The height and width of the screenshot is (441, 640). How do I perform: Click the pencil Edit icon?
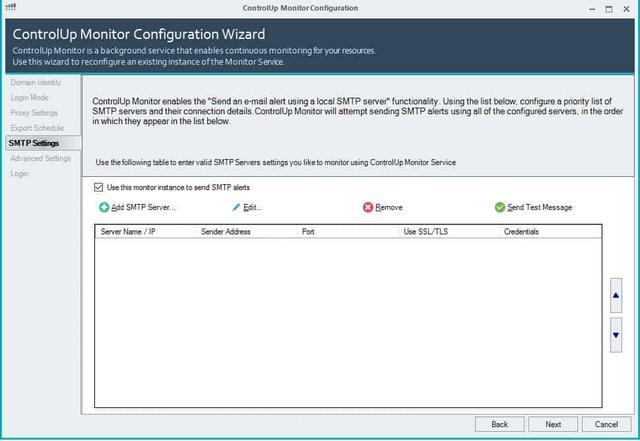pyautogui.click(x=236, y=208)
